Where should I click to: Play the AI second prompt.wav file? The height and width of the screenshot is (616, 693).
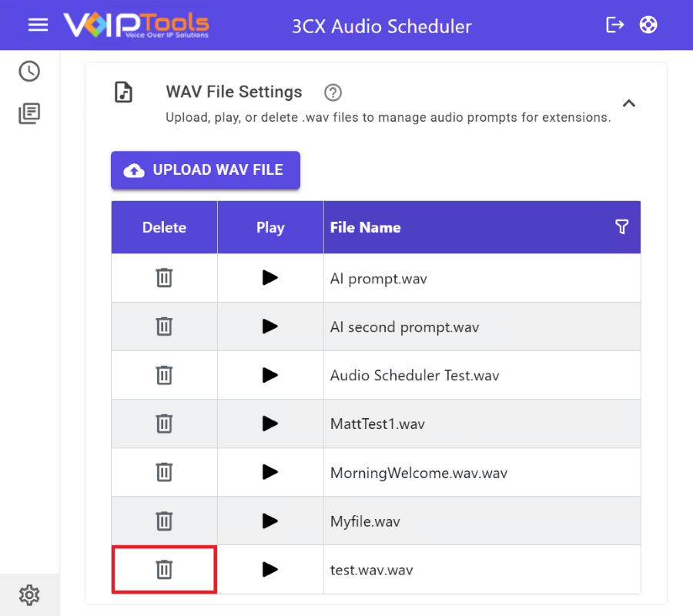269,326
